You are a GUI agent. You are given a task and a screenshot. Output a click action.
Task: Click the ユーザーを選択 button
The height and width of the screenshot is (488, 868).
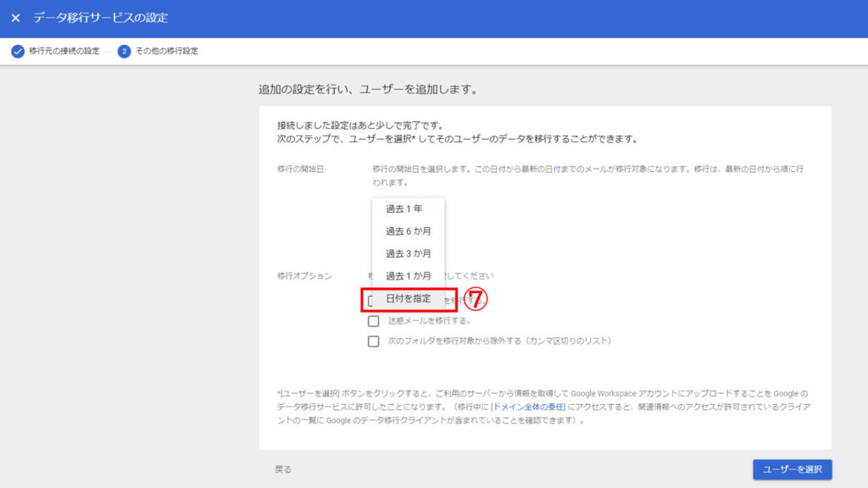(x=792, y=469)
